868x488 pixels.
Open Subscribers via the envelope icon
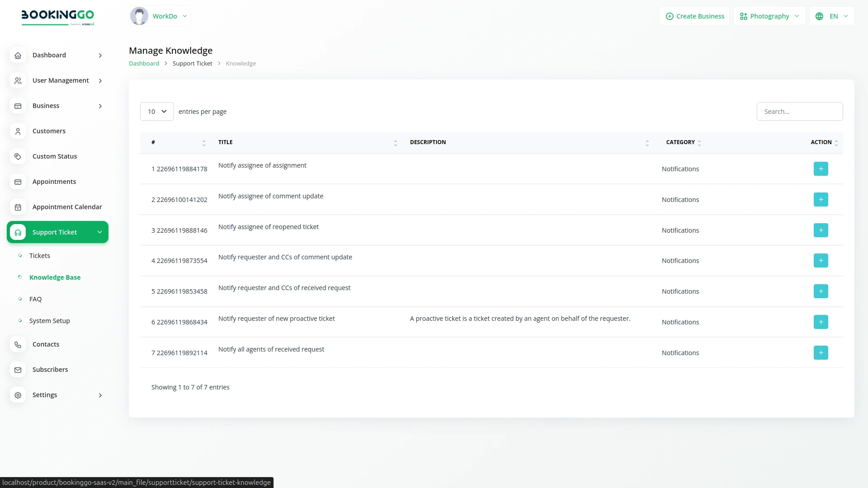coord(18,370)
